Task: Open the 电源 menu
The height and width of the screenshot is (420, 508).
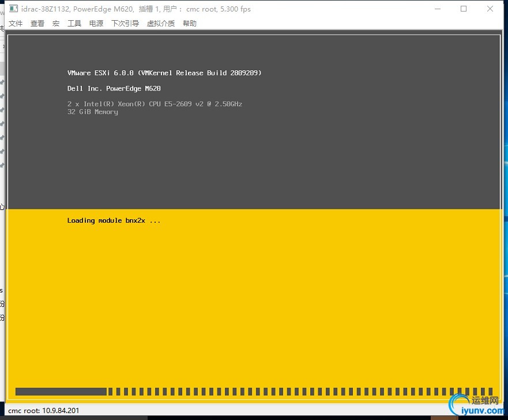Action: tap(96, 23)
